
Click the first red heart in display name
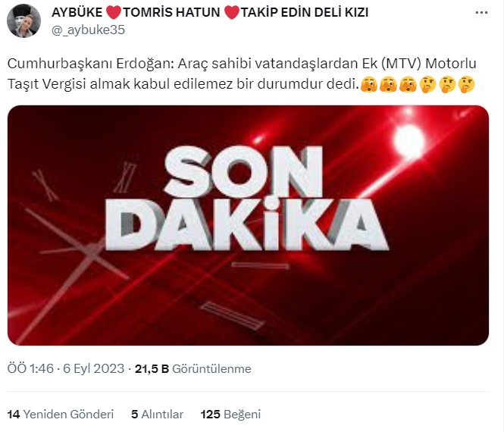113,13
